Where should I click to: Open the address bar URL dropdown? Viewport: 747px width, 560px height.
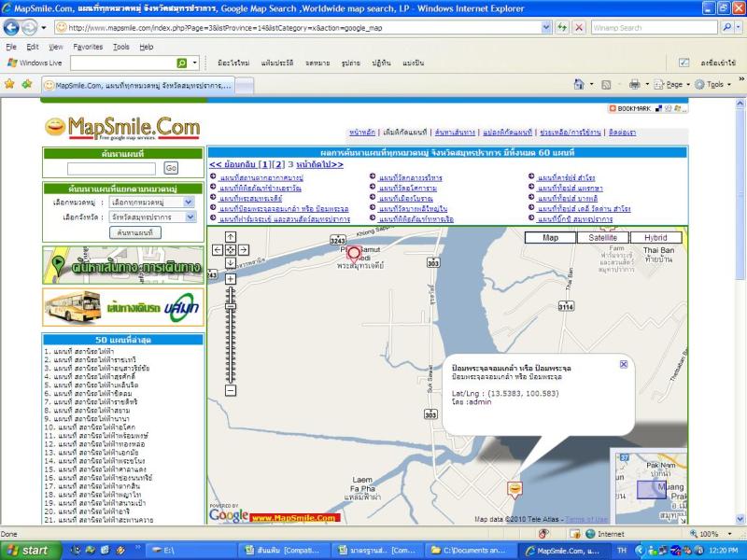click(546, 28)
